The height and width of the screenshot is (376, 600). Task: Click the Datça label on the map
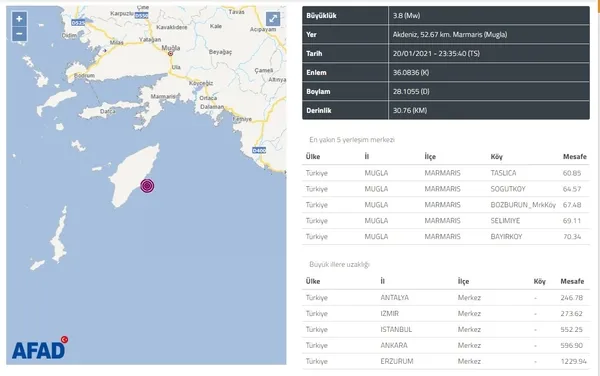108,111
